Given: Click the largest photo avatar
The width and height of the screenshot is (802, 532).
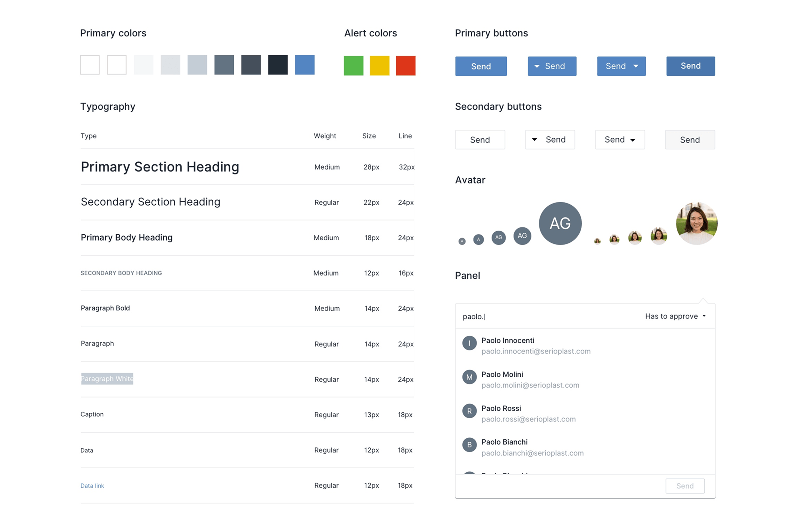Looking at the screenshot, I should click(697, 223).
